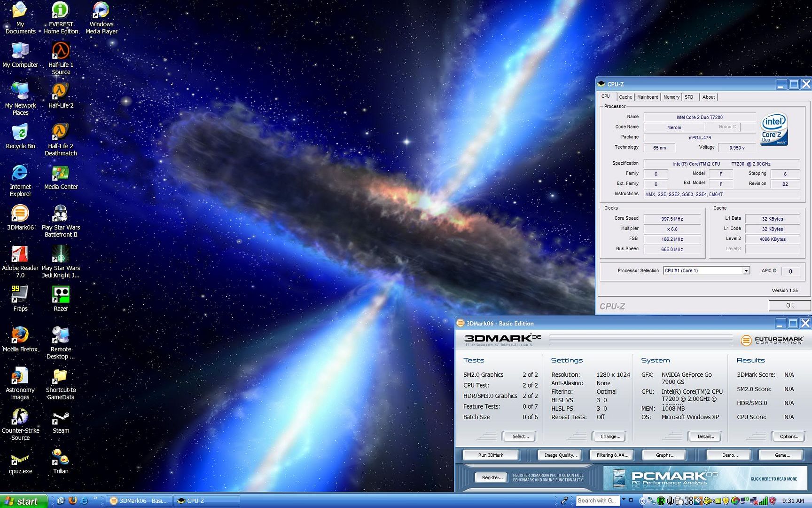The image size is (812, 508).
Task: Click the Register... button in 3DMark06
Action: pos(492,477)
